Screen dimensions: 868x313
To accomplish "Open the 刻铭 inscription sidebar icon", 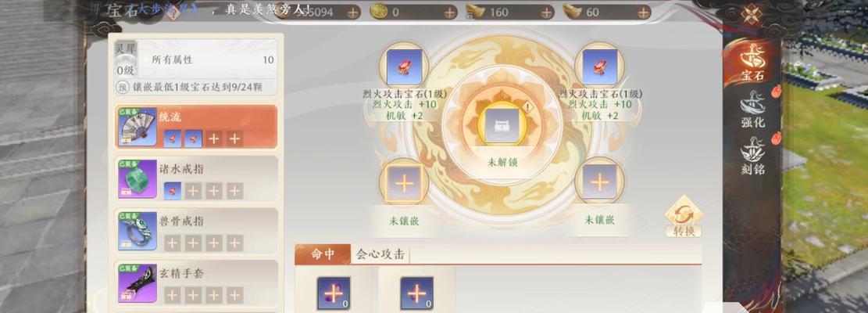I will (753, 156).
